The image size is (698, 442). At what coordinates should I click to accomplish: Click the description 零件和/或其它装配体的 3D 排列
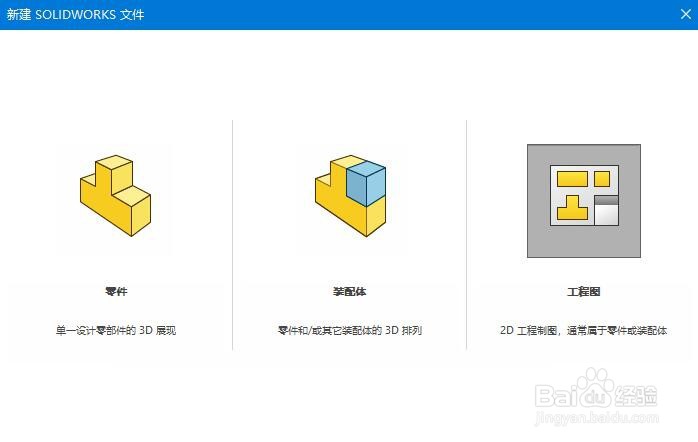[x=350, y=330]
